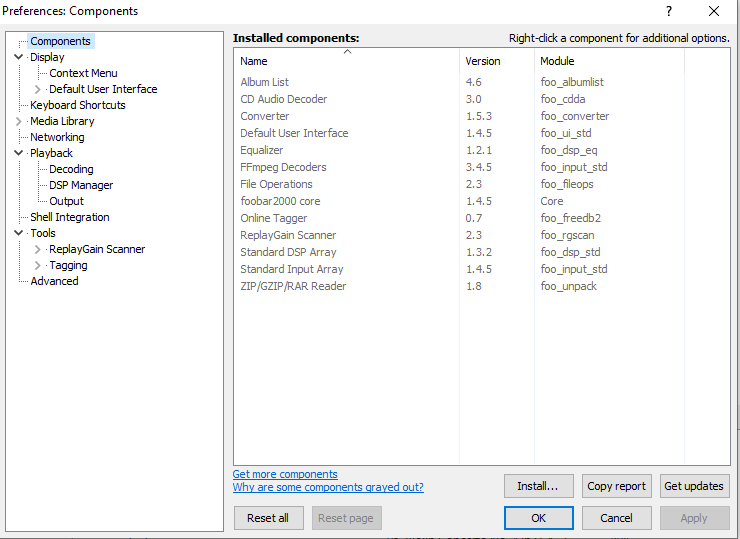Collapse the Tools tree node
740x539 pixels.
[18, 233]
